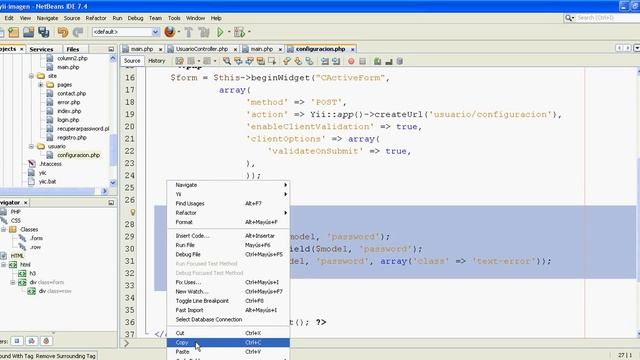Click the Projects tree horizontal scrollbar right arrow
This screenshot has height=360, width=640.
[104, 191]
